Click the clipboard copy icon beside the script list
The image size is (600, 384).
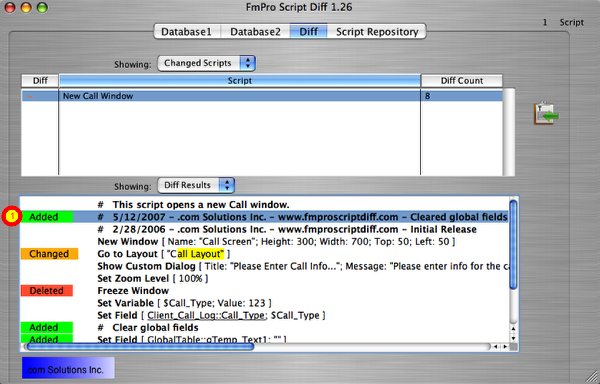coord(546,113)
